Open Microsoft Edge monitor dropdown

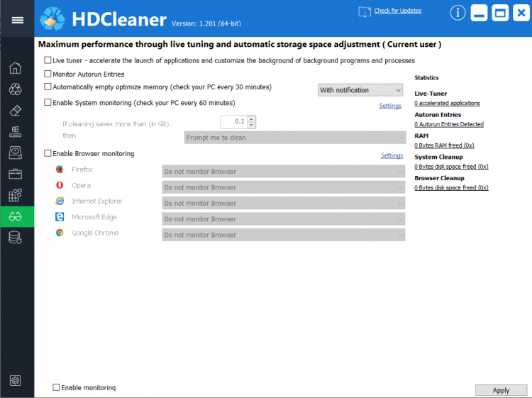click(284, 219)
